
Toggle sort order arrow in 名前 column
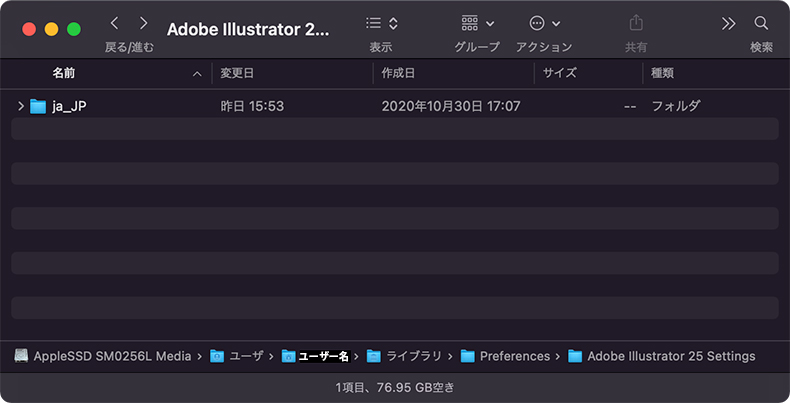[197, 74]
